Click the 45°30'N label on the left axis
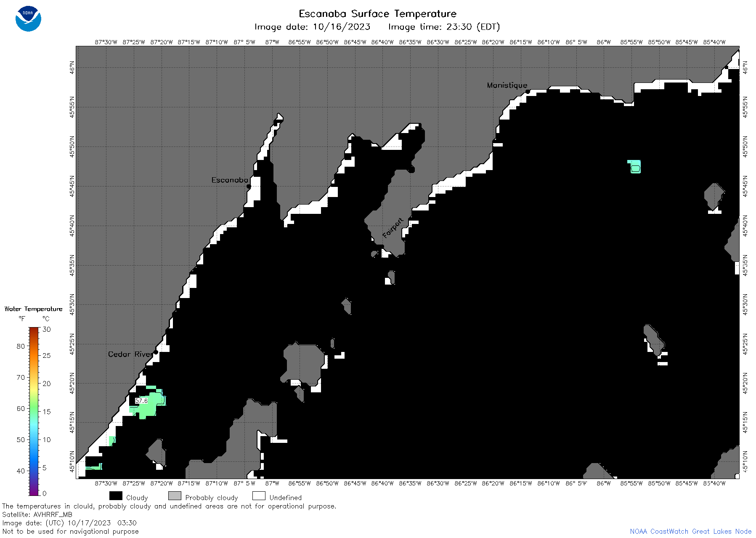The height and width of the screenshot is (538, 756). click(x=72, y=304)
